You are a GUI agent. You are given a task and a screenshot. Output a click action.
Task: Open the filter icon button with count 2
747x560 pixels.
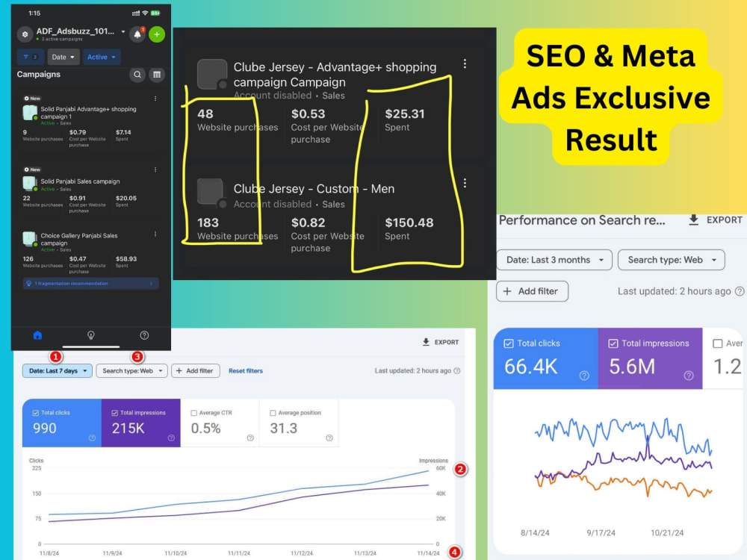point(31,57)
